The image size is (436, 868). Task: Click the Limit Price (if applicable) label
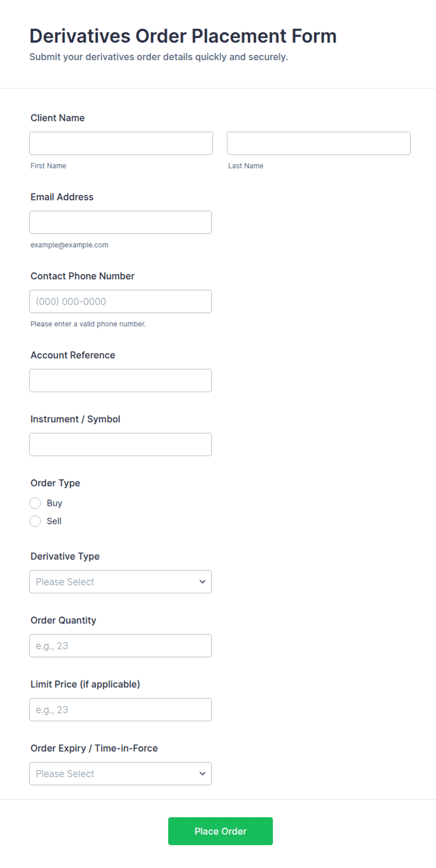coord(85,684)
